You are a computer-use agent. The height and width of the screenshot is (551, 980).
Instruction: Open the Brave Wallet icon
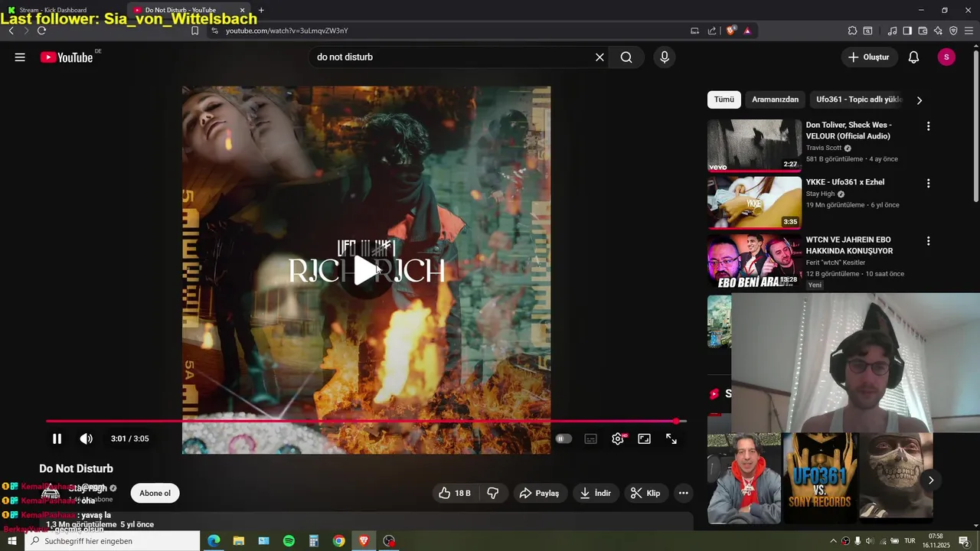tap(923, 31)
